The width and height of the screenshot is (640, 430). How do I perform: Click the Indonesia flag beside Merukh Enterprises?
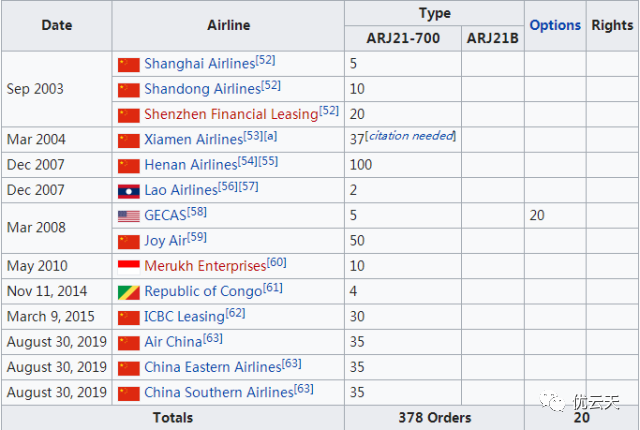click(x=128, y=266)
